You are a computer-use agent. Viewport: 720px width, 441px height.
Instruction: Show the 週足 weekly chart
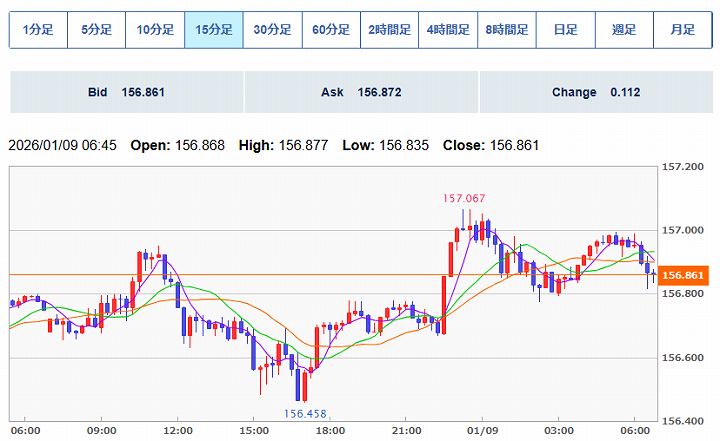pos(623,30)
